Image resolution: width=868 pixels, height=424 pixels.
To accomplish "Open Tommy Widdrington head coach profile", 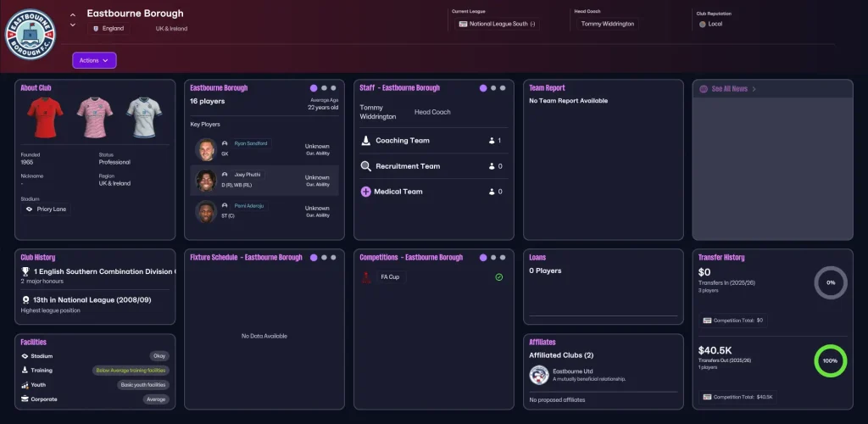I will [x=607, y=24].
